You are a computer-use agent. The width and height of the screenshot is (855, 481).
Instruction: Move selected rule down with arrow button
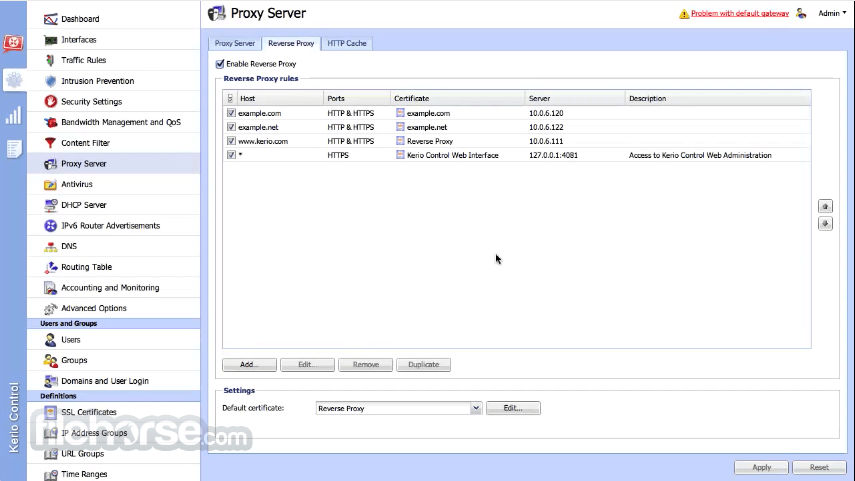pos(825,224)
